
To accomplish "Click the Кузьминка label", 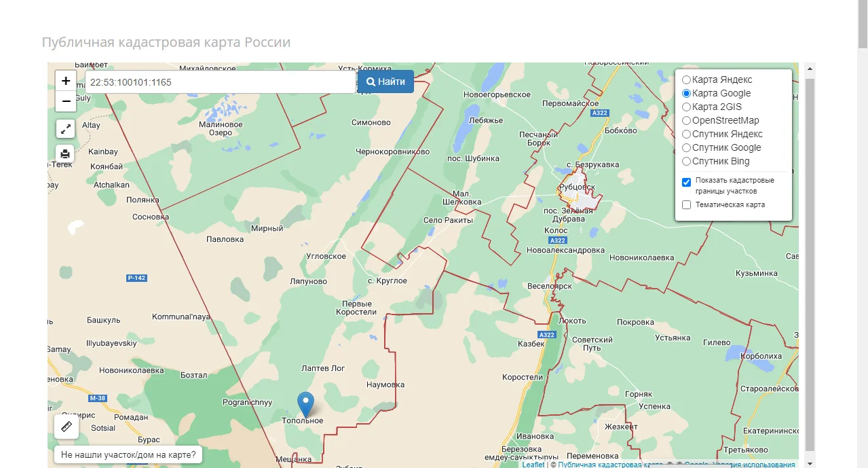I will [756, 273].
